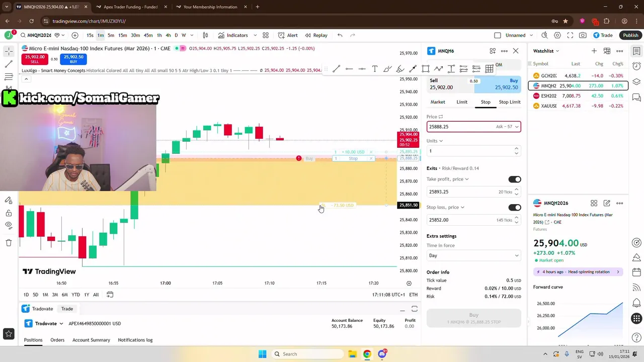Add symbol to watchlist with plus icon
Viewport: 644px width, 362px height.
click(x=594, y=51)
